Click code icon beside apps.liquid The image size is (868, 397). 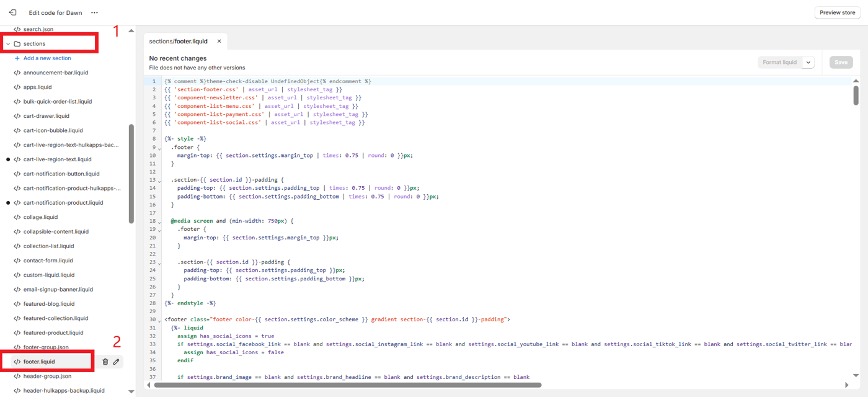pos(17,87)
